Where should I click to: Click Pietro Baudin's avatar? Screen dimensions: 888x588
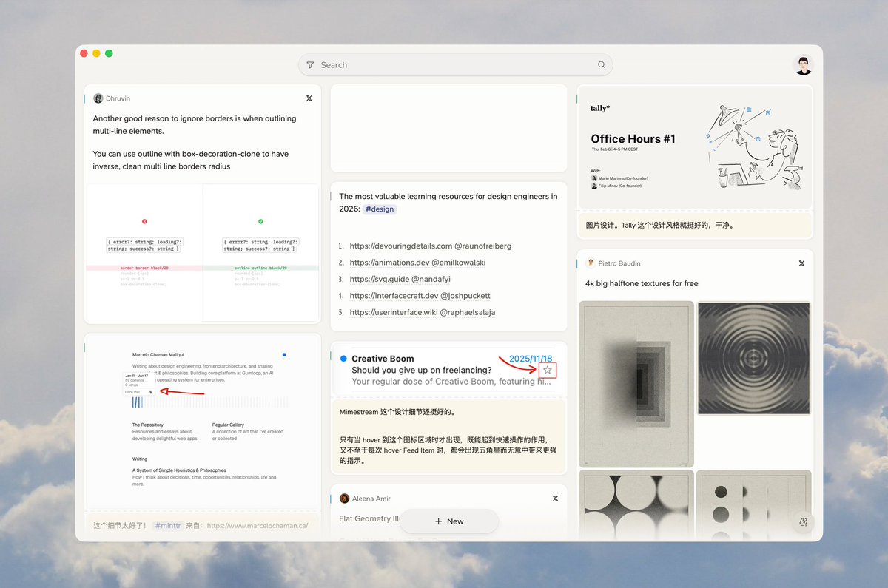pos(591,263)
